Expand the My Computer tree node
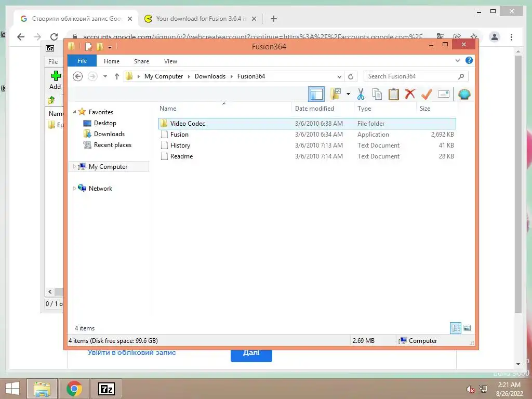Viewport: 532px width, 399px height. click(x=74, y=166)
